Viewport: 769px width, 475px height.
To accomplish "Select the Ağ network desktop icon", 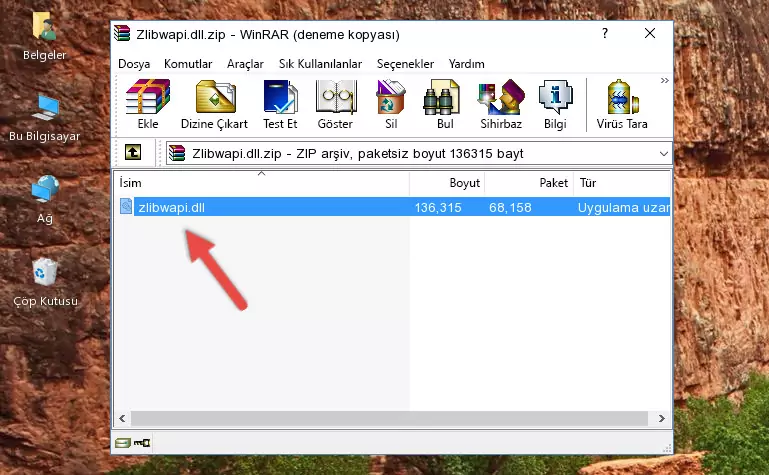I will 45,199.
